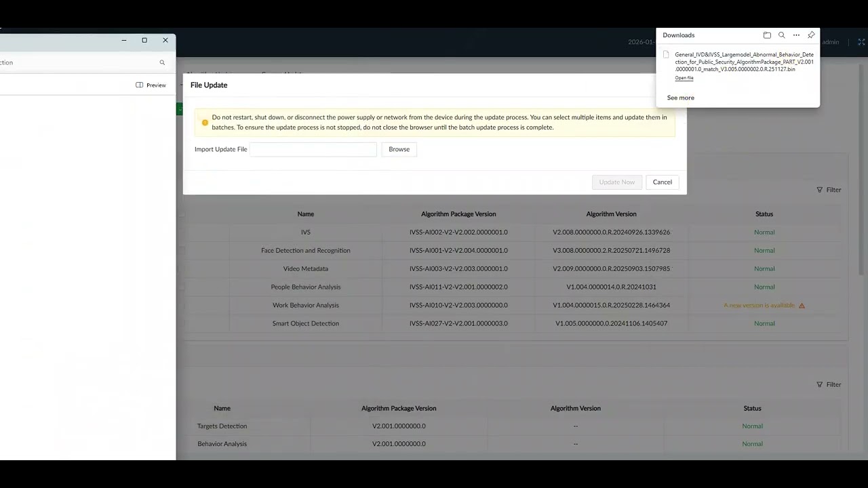The width and height of the screenshot is (868, 488).
Task: Select the Face Detection and Recognition cell
Action: pos(306,251)
